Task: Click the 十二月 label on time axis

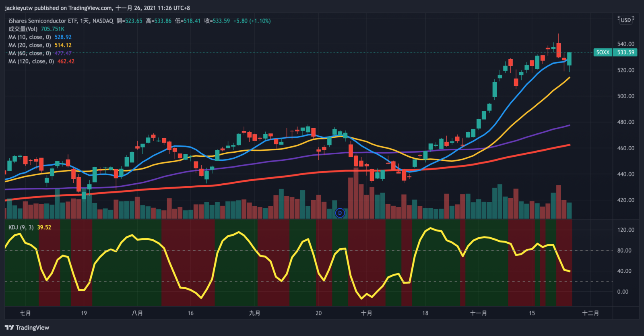Action: (590, 313)
